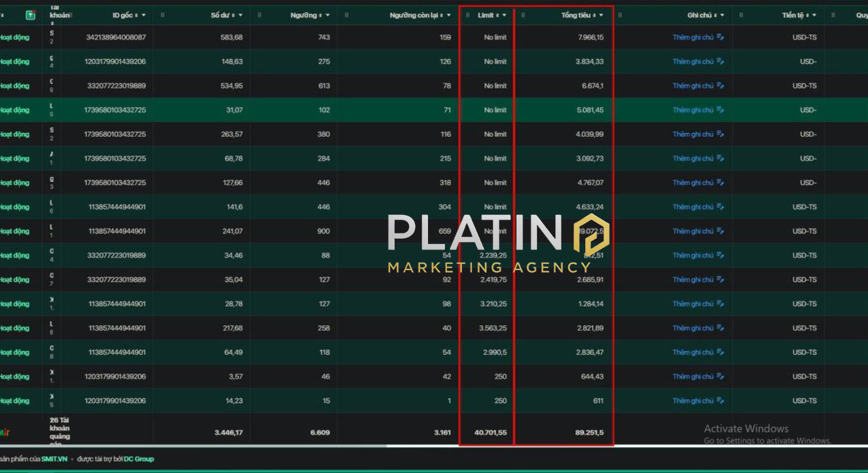Grab the Số dư column drag handle
Screen dimensions: 868x473
pyautogui.click(x=161, y=15)
